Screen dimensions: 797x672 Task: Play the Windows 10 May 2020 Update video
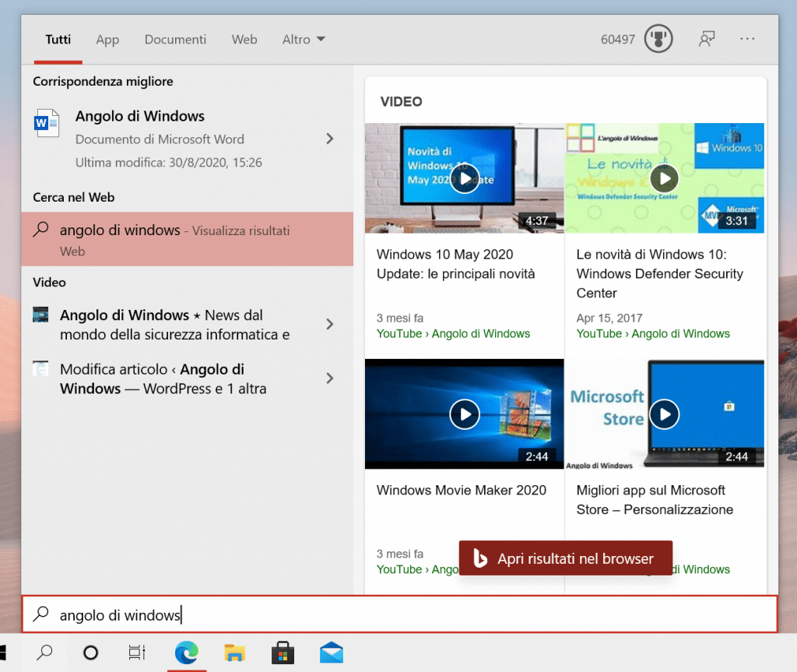tap(465, 178)
